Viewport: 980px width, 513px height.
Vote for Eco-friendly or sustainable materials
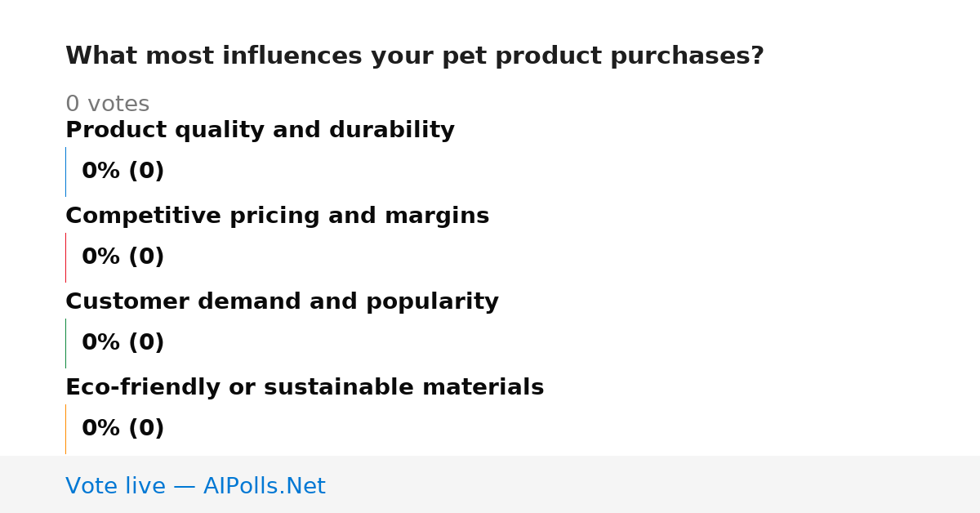click(x=305, y=388)
